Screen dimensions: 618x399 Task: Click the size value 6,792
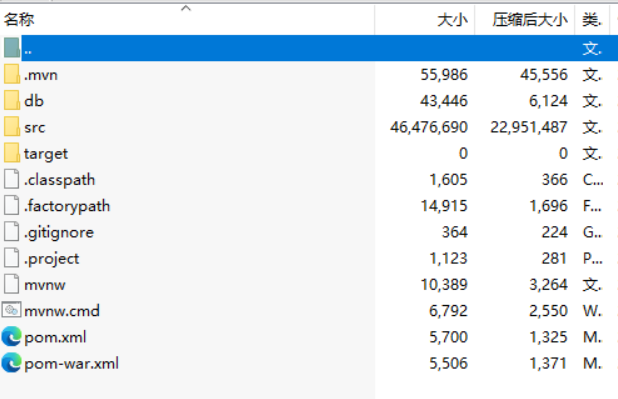(x=449, y=311)
